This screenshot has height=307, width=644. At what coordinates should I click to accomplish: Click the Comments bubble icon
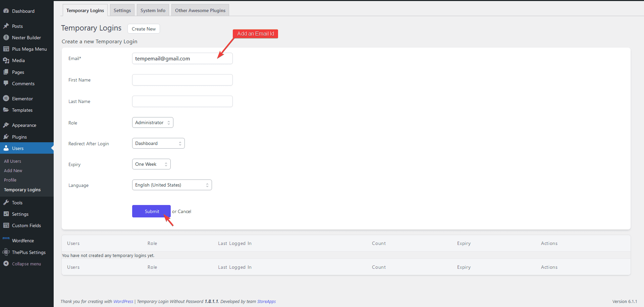click(x=6, y=84)
